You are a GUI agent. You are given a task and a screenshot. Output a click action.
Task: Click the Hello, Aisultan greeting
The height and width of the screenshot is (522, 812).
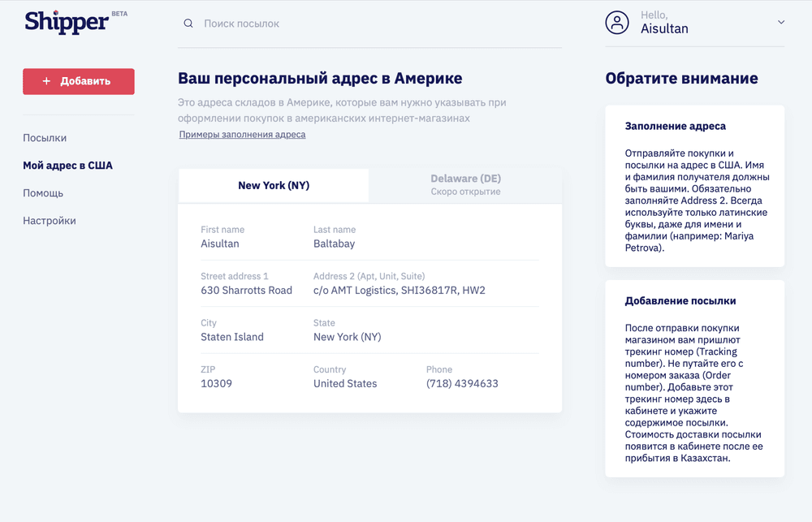[664, 22]
